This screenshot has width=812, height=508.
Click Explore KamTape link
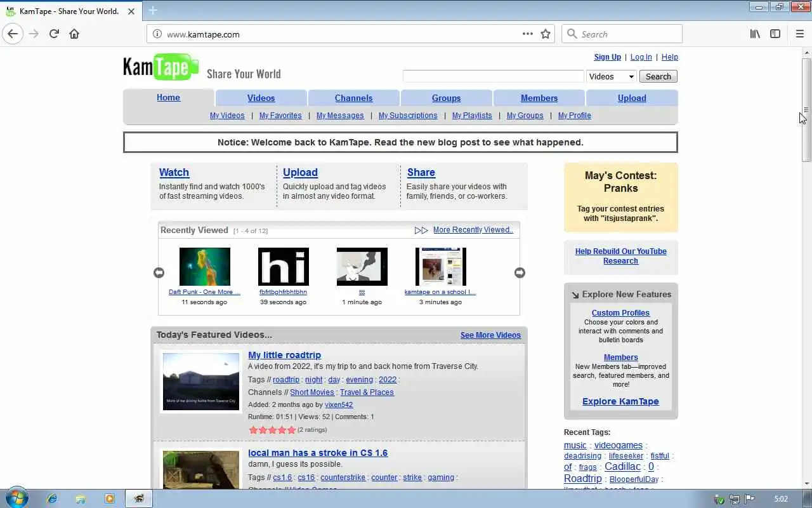point(620,401)
